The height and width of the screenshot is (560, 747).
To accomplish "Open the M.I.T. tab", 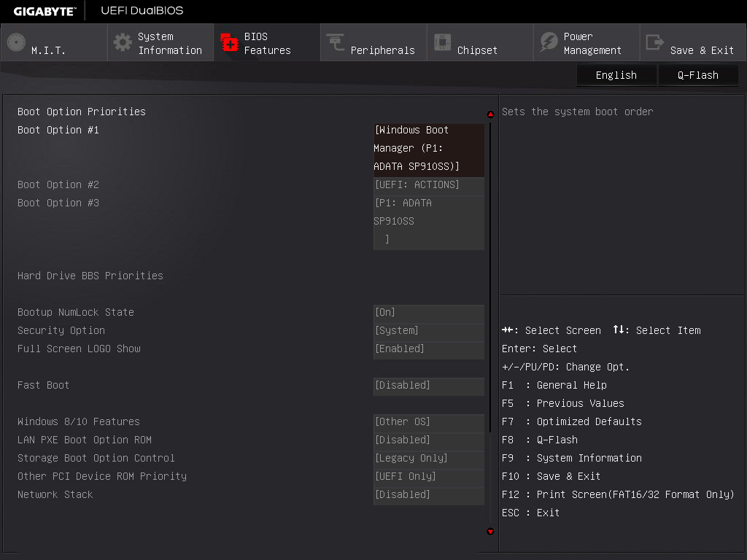I will pos(54,43).
